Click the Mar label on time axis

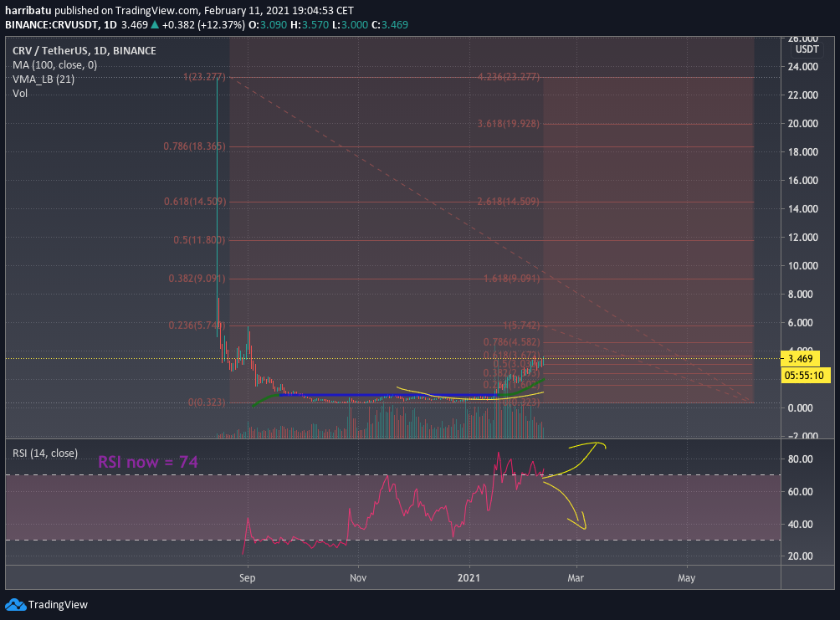point(576,577)
